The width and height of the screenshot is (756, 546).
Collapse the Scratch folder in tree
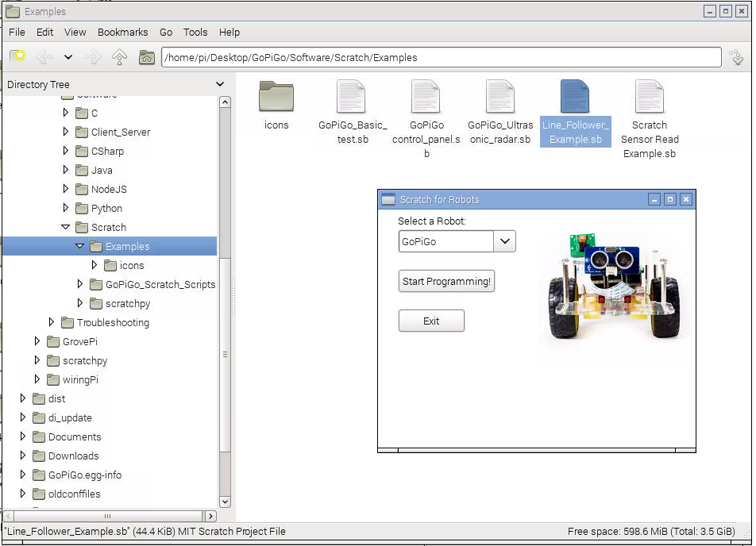66,227
